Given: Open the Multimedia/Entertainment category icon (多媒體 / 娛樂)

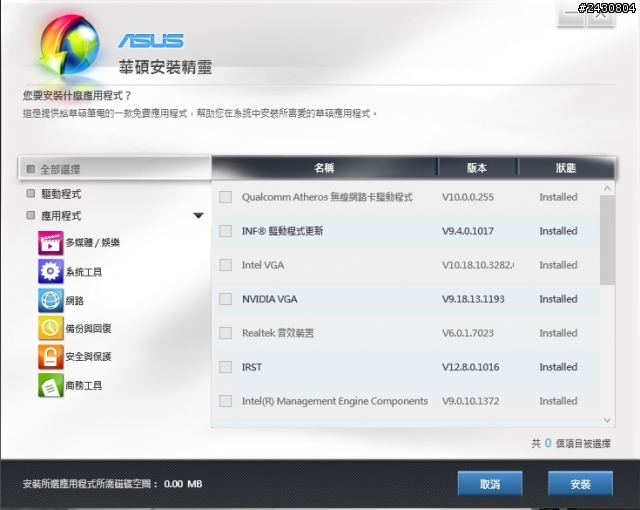Looking at the screenshot, I should [x=51, y=243].
